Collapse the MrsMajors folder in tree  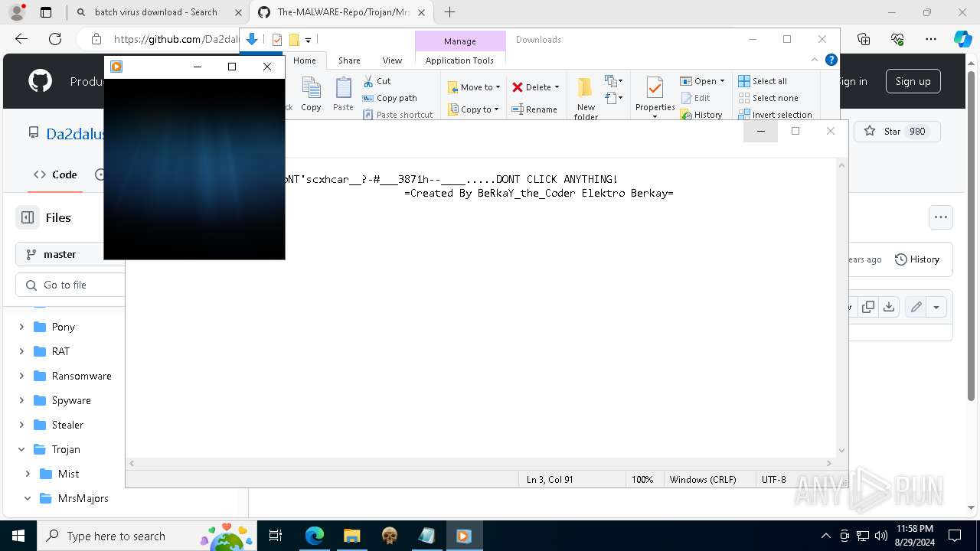[28, 498]
